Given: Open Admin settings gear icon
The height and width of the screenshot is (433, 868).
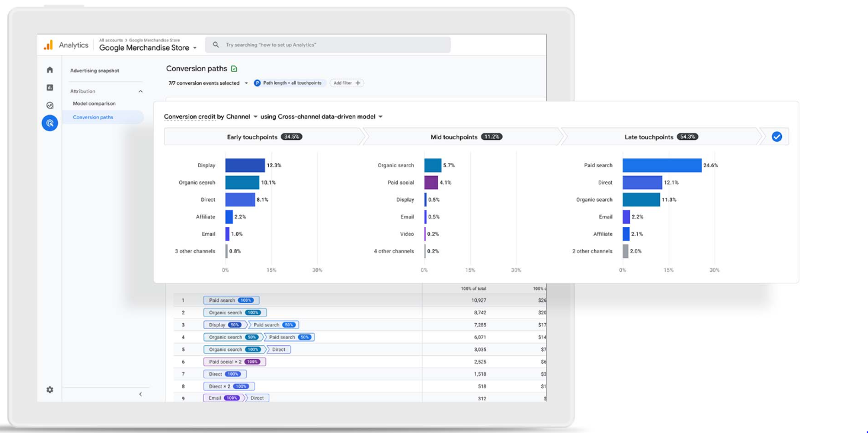Looking at the screenshot, I should tap(49, 390).
